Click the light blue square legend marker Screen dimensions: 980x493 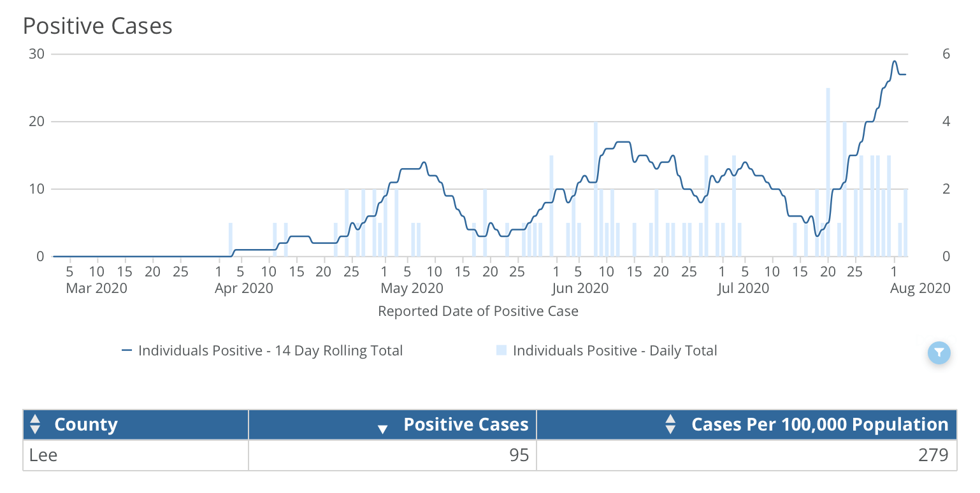pos(501,350)
